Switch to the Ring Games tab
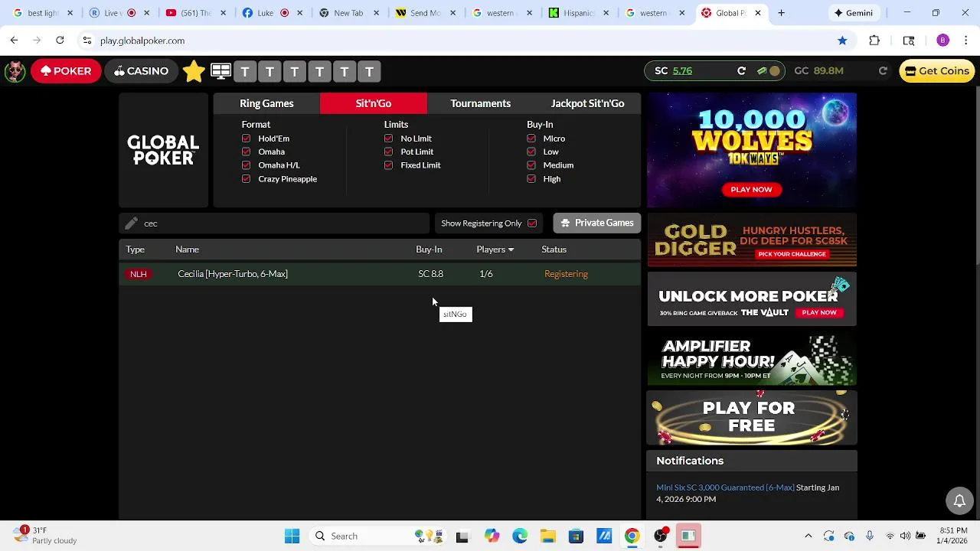The image size is (980, 551). pos(266,103)
